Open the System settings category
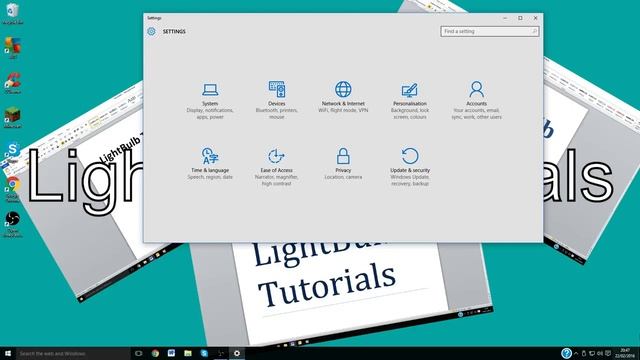This screenshot has width=640, height=360. click(210, 101)
